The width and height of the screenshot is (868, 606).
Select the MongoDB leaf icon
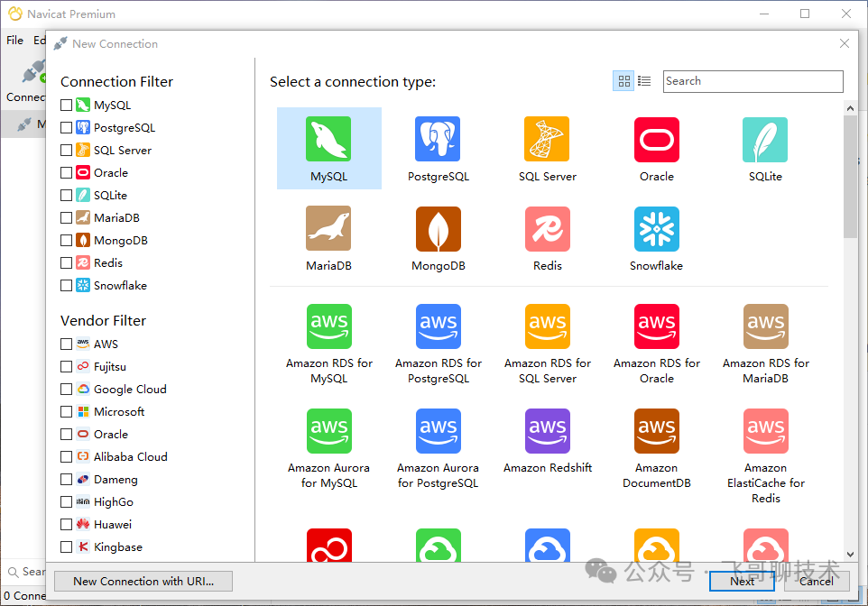[x=439, y=228]
